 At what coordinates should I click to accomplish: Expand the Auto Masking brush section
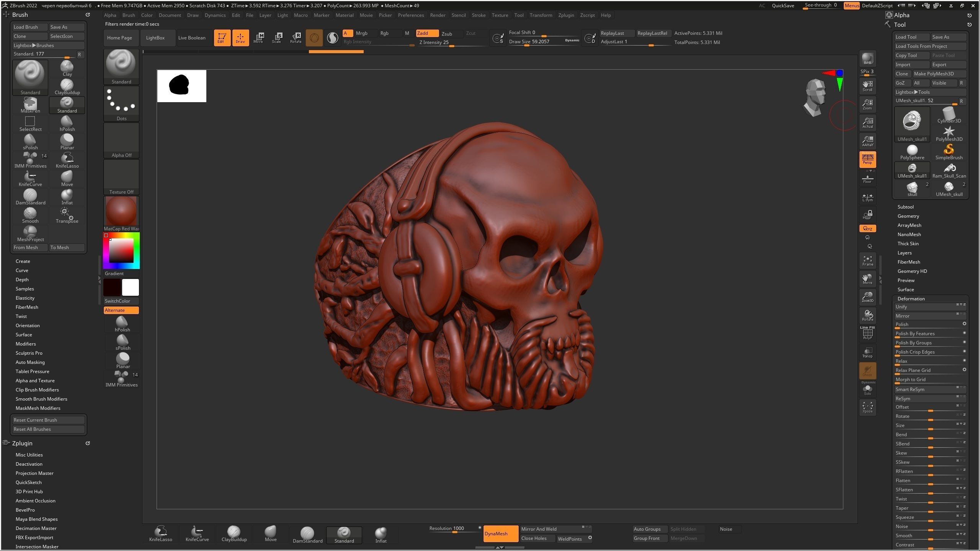[x=30, y=362]
